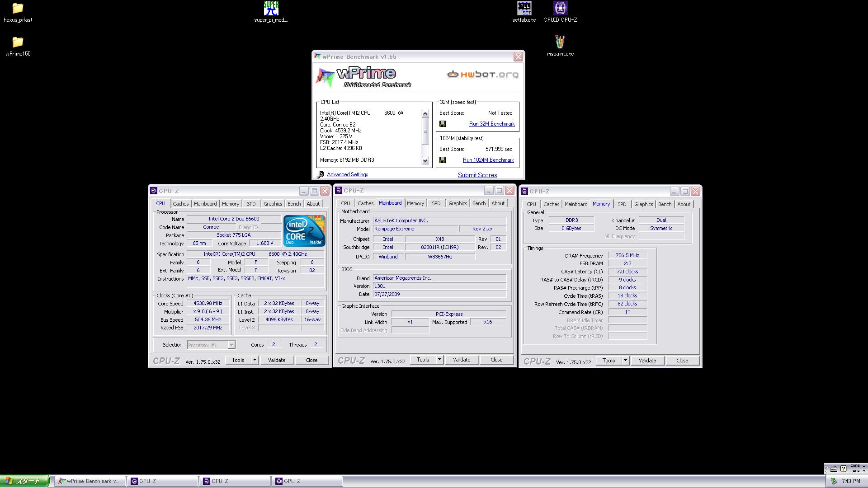
Task: Click the Core Speed 4538.90 MHz field
Action: pyautogui.click(x=208, y=304)
